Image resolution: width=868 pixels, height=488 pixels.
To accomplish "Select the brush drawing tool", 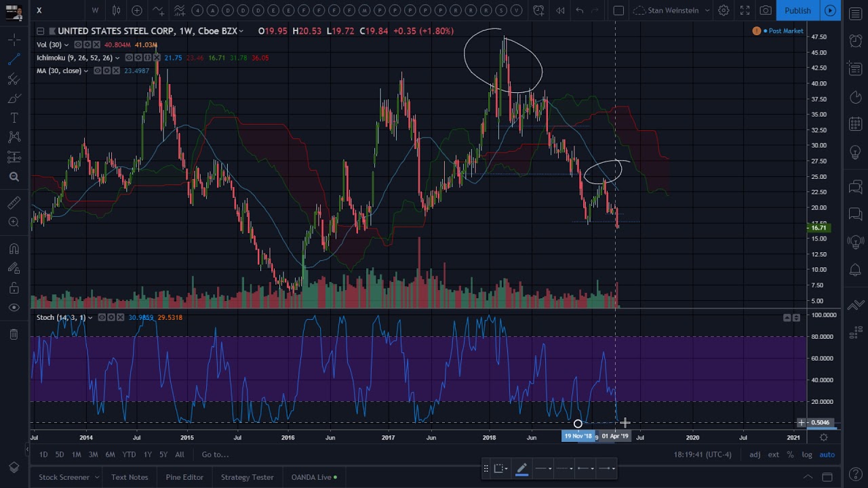I will [x=14, y=99].
